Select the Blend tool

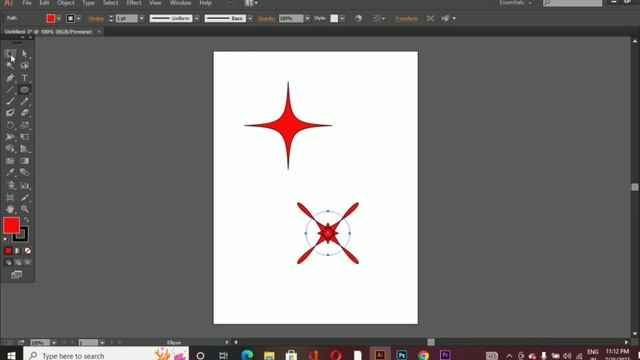(x=24, y=173)
